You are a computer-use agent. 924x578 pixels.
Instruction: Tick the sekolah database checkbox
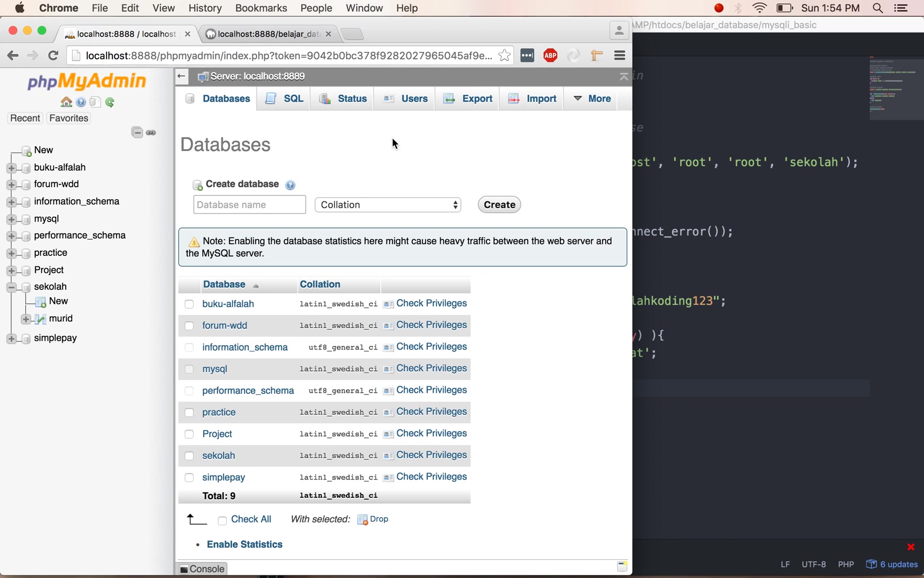[189, 456]
